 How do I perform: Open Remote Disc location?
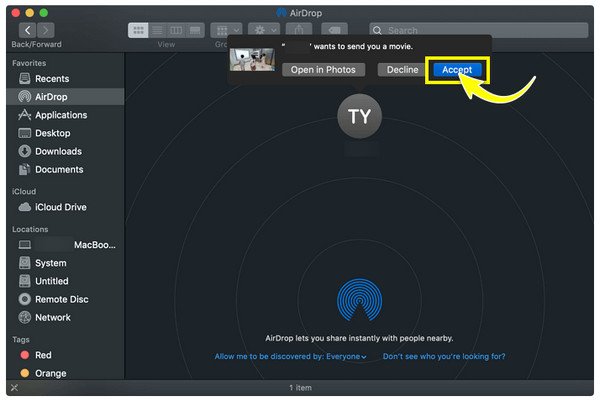[x=65, y=299]
